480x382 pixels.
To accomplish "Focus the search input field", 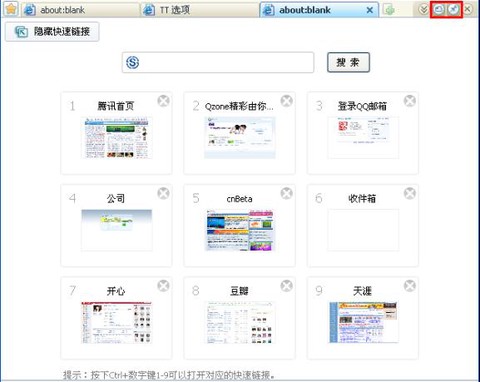I will click(218, 62).
